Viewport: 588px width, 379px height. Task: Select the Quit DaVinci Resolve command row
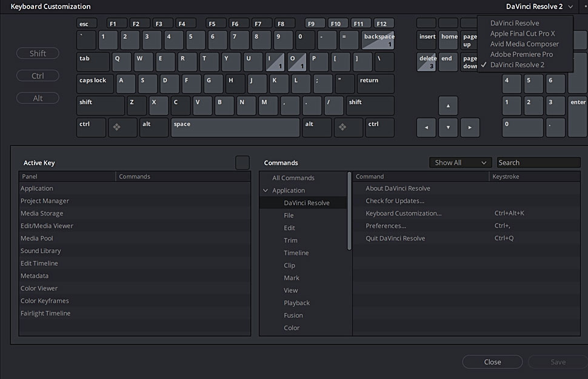click(x=467, y=238)
